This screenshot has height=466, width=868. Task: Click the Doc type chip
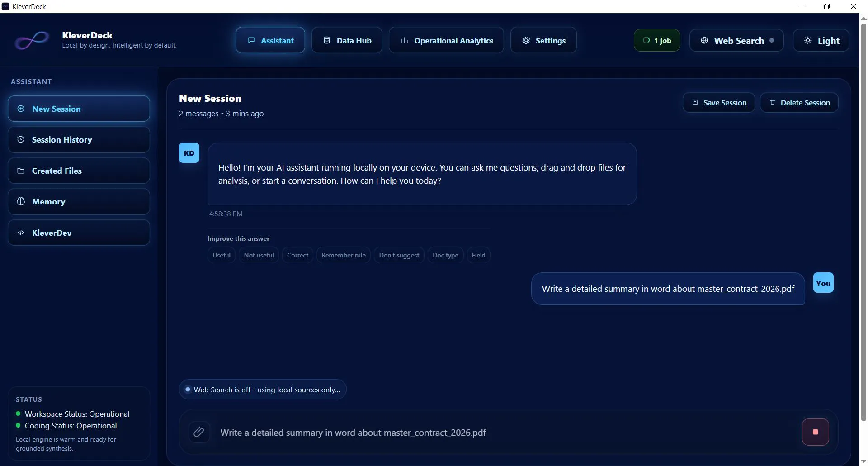click(x=445, y=255)
